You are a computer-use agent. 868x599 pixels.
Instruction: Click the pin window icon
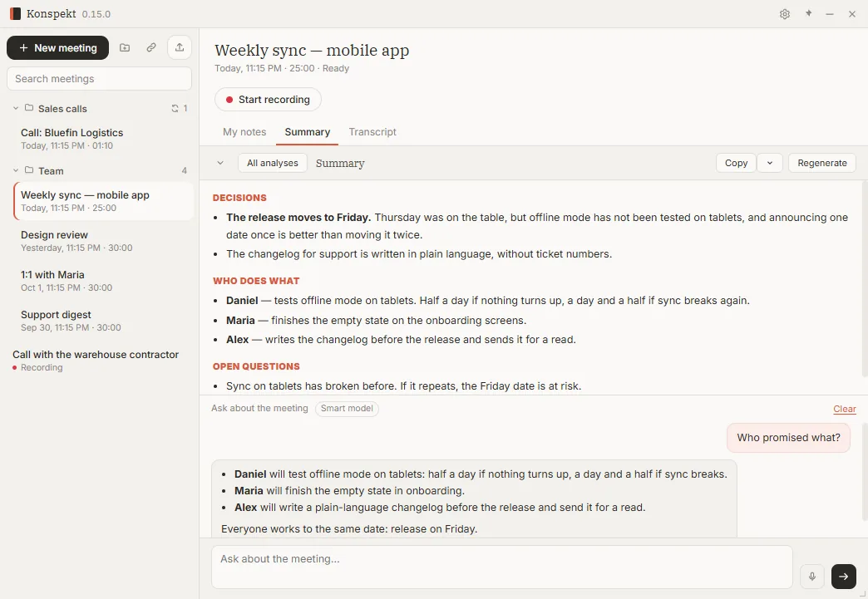click(x=808, y=14)
